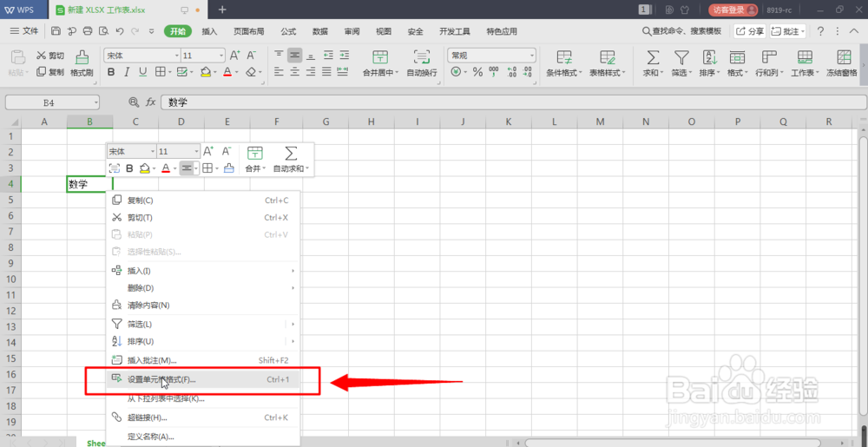The width and height of the screenshot is (868, 447).
Task: Click the ribbon red font color A swatch
Action: click(227, 72)
